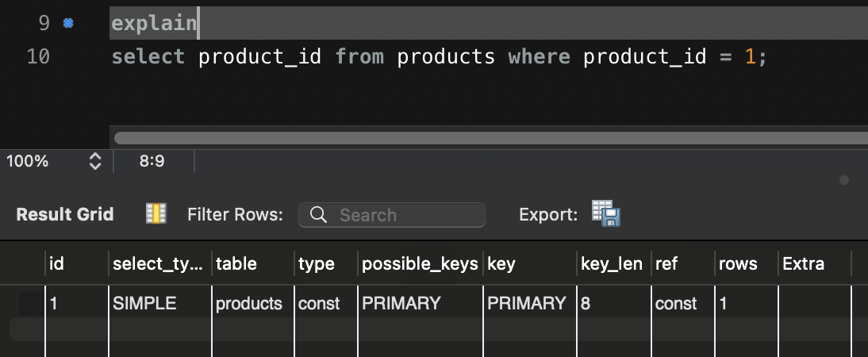Screen dimensions: 868x357
Task: Click the possible_keys column header
Action: (421, 263)
